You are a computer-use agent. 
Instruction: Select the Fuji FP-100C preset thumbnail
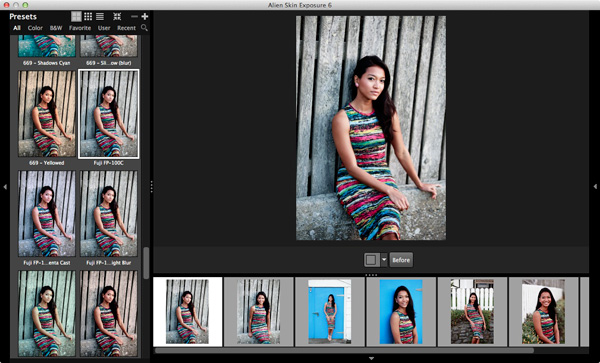[x=109, y=114]
